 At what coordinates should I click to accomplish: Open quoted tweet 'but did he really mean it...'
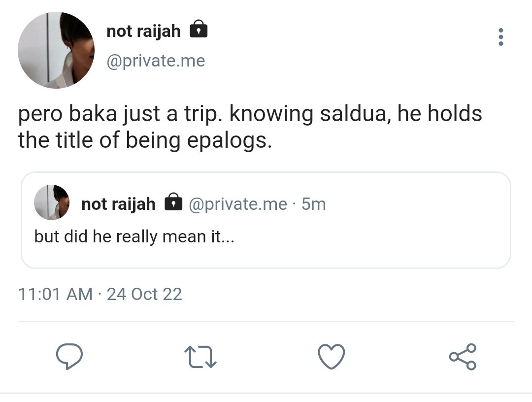point(134,236)
